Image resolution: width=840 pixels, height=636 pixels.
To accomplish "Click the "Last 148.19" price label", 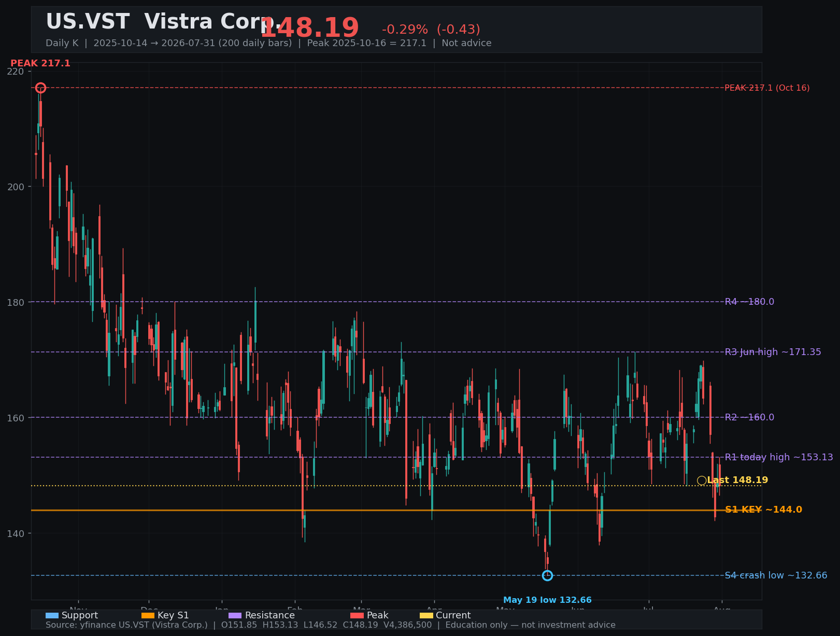I will [737, 480].
